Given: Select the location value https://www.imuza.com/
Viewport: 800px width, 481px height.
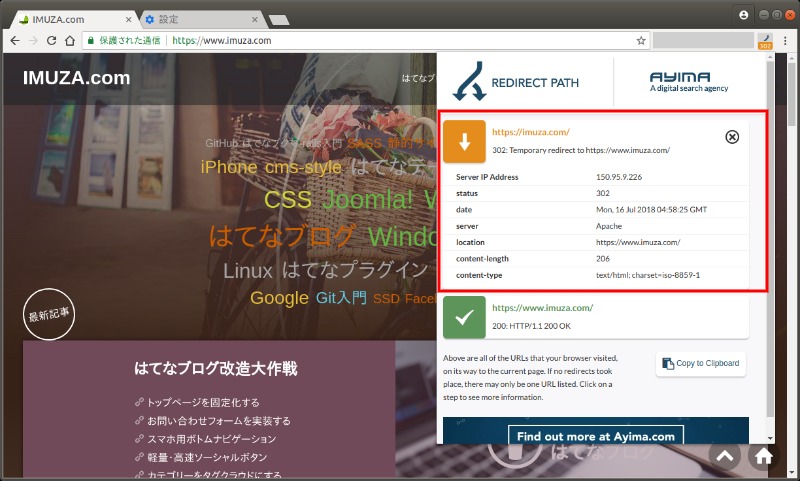Looking at the screenshot, I should (638, 242).
